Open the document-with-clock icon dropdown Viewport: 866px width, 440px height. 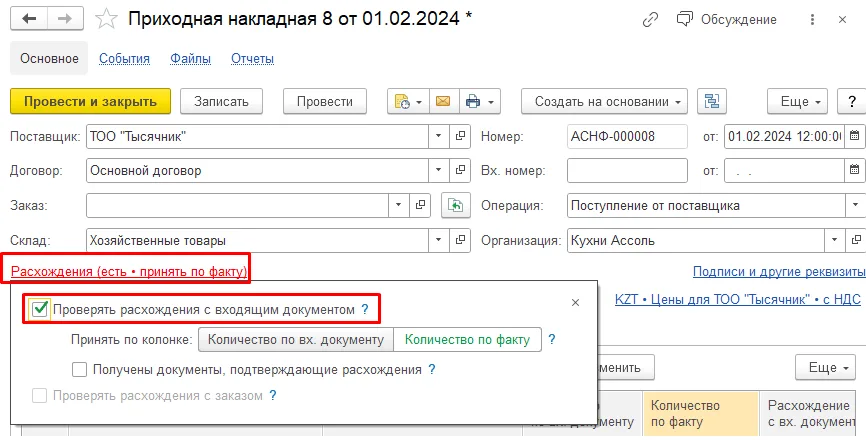(x=408, y=102)
